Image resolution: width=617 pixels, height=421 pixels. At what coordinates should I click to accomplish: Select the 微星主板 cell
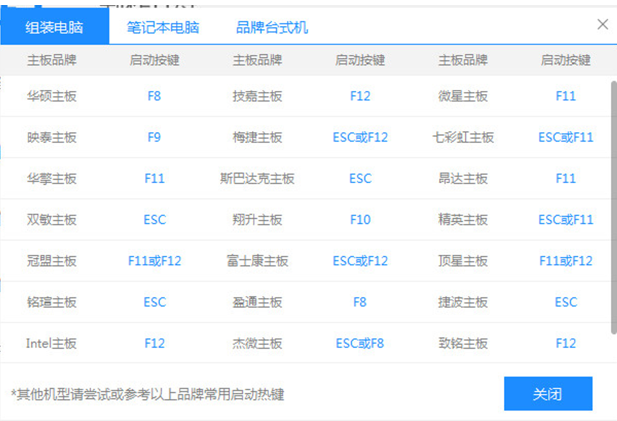pyautogui.click(x=463, y=96)
